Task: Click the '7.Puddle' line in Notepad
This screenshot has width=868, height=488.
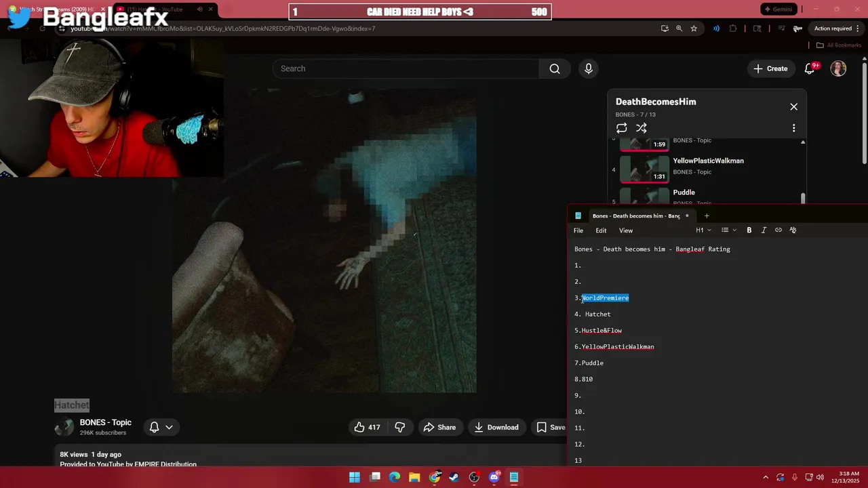Action: point(589,363)
